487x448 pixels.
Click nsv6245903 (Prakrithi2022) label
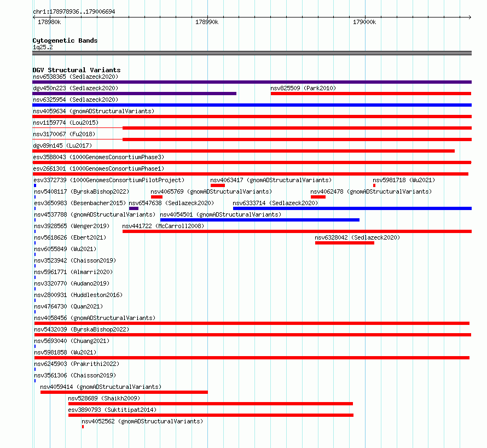[x=77, y=364]
